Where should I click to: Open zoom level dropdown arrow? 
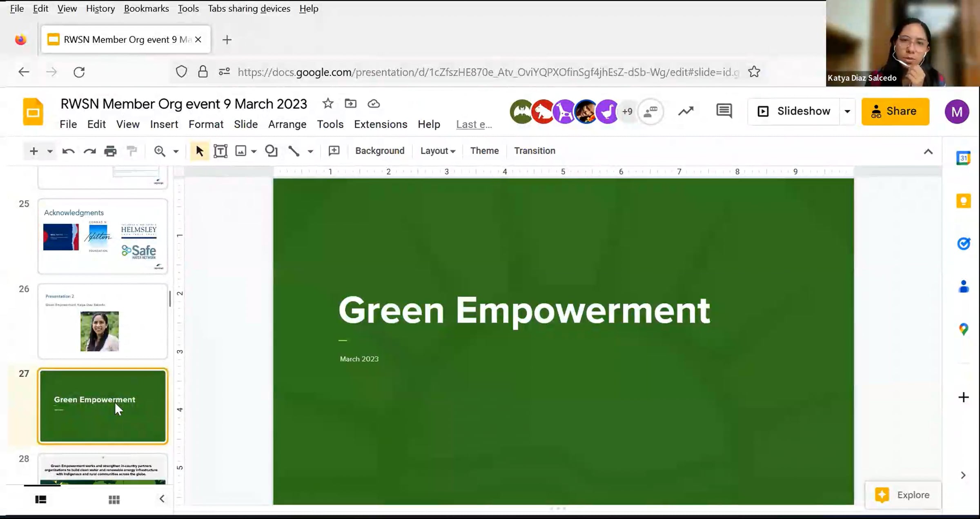(176, 151)
